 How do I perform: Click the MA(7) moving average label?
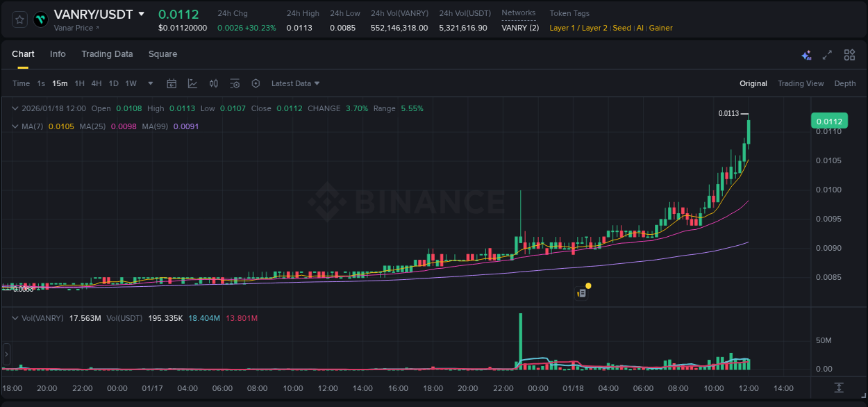31,126
